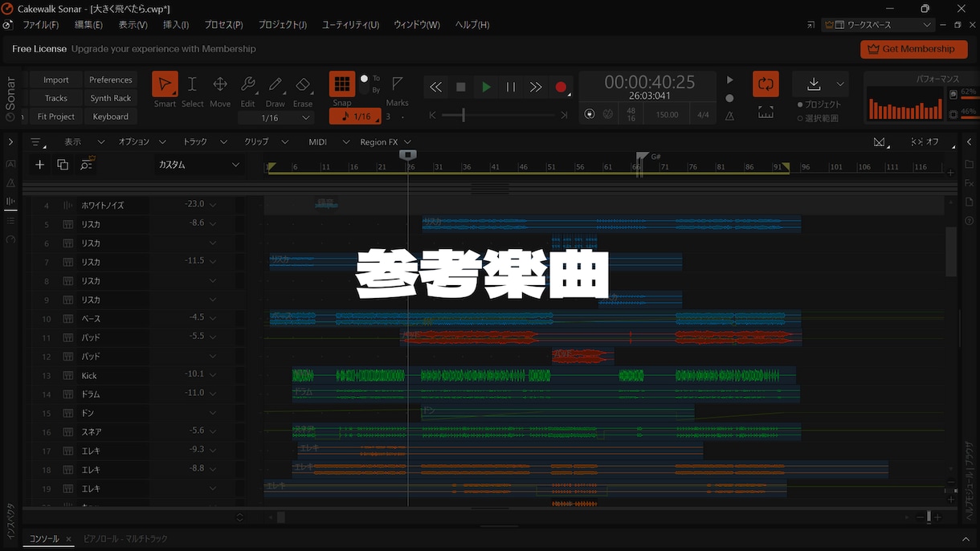
Task: Open the track view hamburger menu icon
Action: [36, 142]
